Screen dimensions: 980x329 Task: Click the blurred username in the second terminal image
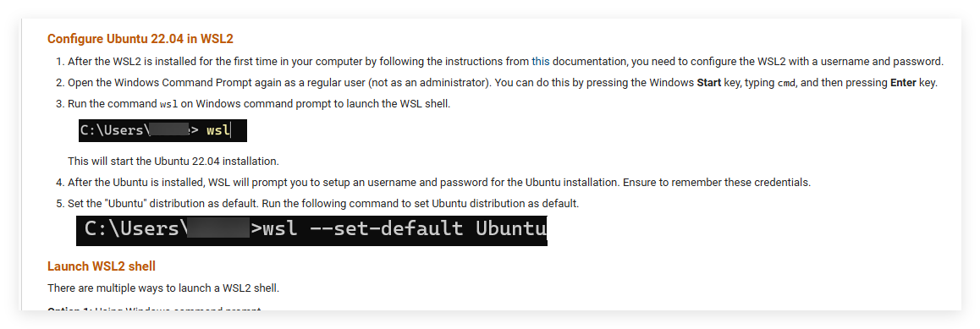pyautogui.click(x=218, y=228)
